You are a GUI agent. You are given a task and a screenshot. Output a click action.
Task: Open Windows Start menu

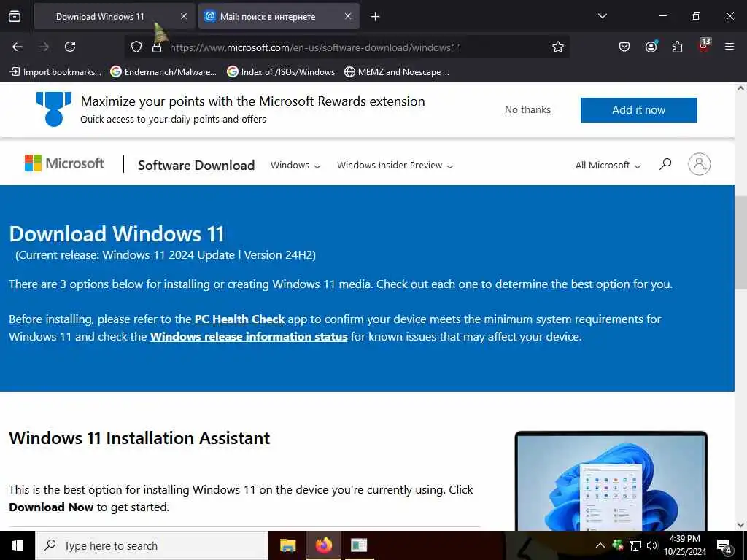click(x=18, y=545)
